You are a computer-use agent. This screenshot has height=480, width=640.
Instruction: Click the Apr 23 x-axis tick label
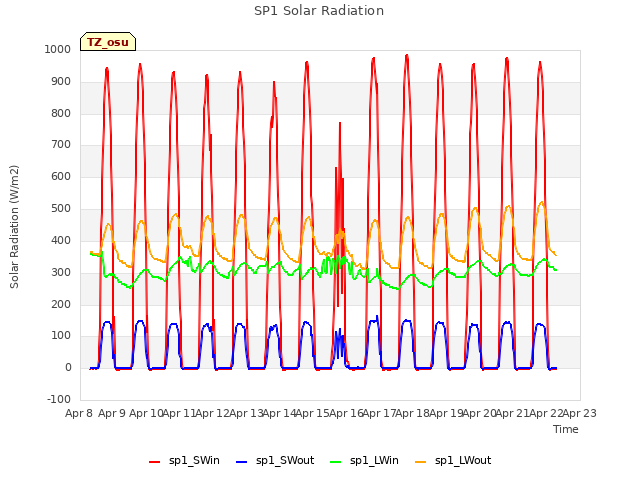(580, 413)
